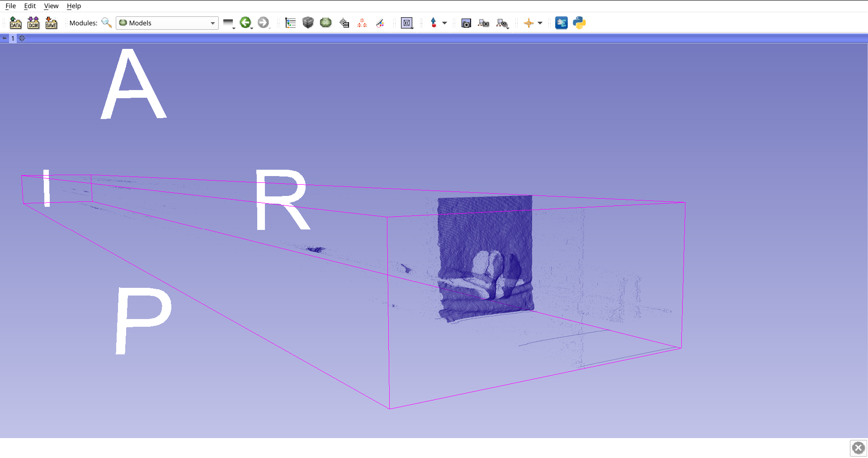The height and width of the screenshot is (458, 868).
Task: Click the Load DATA icon
Action: [x=15, y=23]
